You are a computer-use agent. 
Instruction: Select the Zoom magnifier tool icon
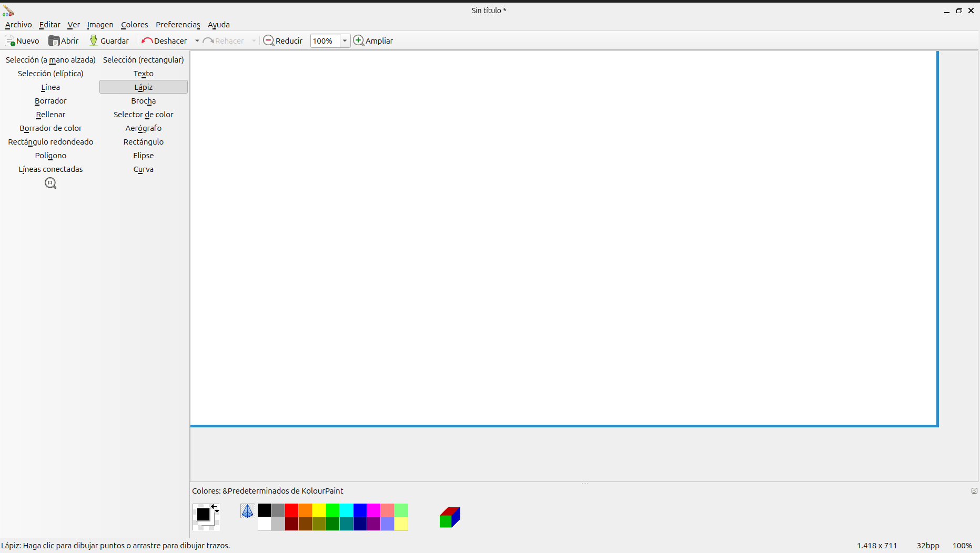coord(50,183)
